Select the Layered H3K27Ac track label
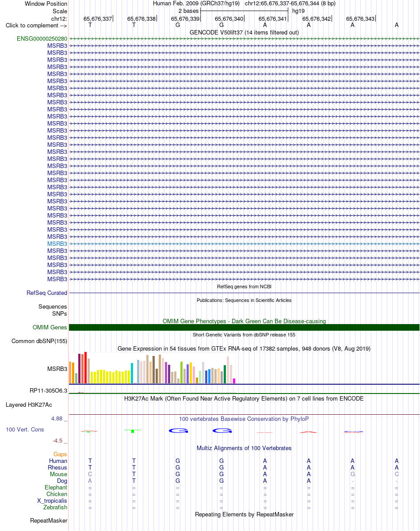 pos(29,405)
